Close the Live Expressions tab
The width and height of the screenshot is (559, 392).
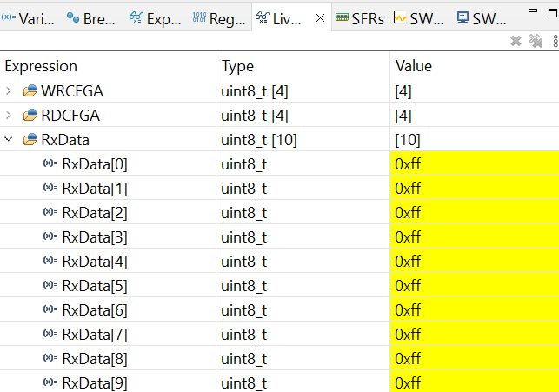click(x=320, y=17)
